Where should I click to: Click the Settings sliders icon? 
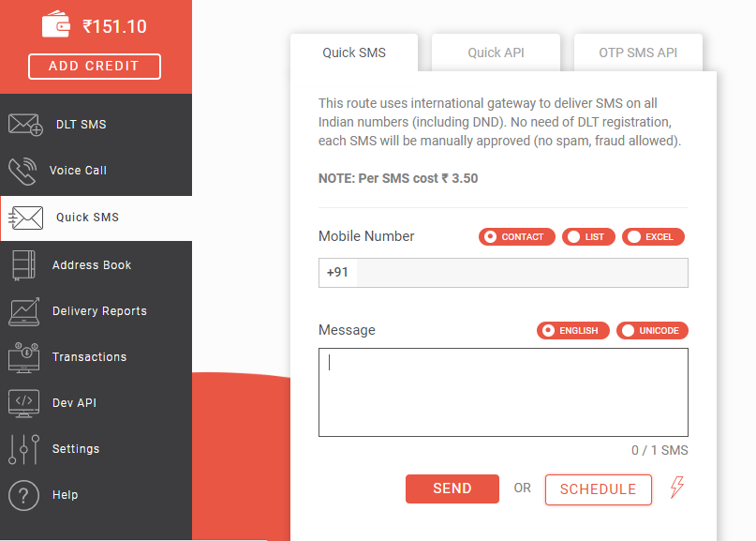23,449
